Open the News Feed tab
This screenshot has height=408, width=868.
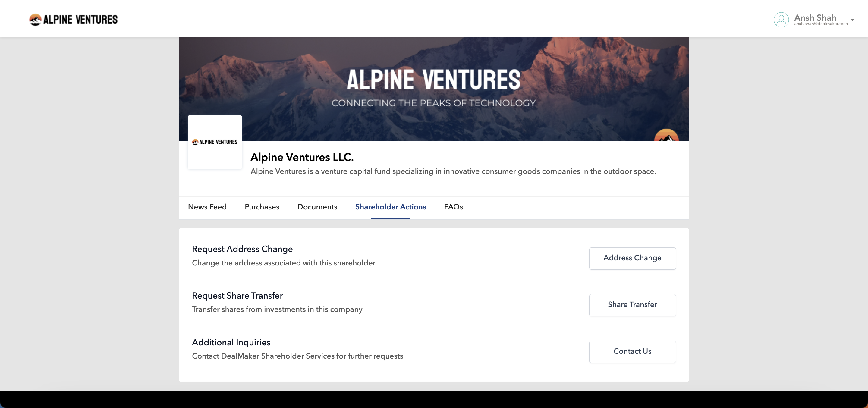pos(207,207)
